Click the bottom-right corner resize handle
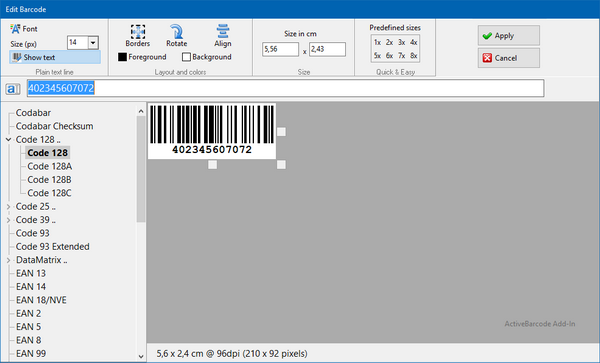Viewport: 600px width, 363px height. 281,164
